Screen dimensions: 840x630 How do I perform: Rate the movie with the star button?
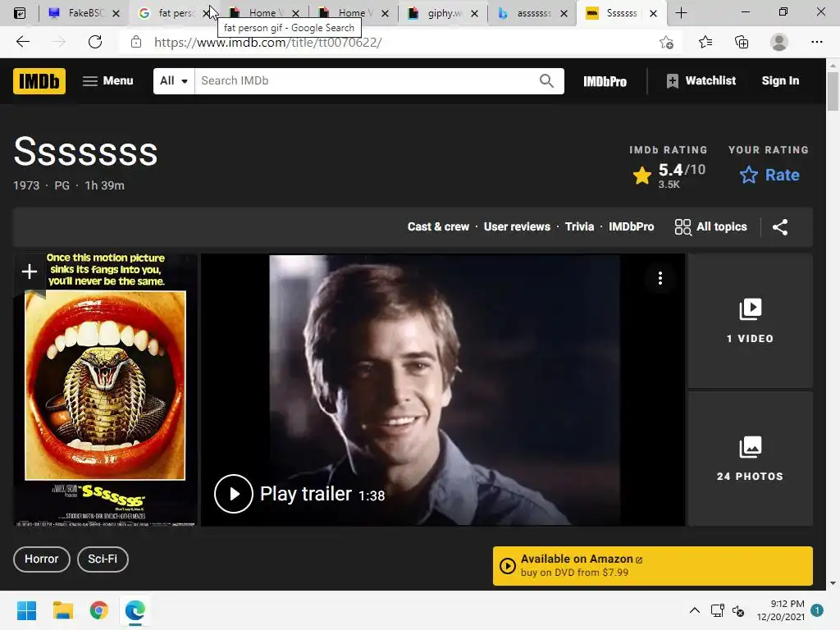769,175
